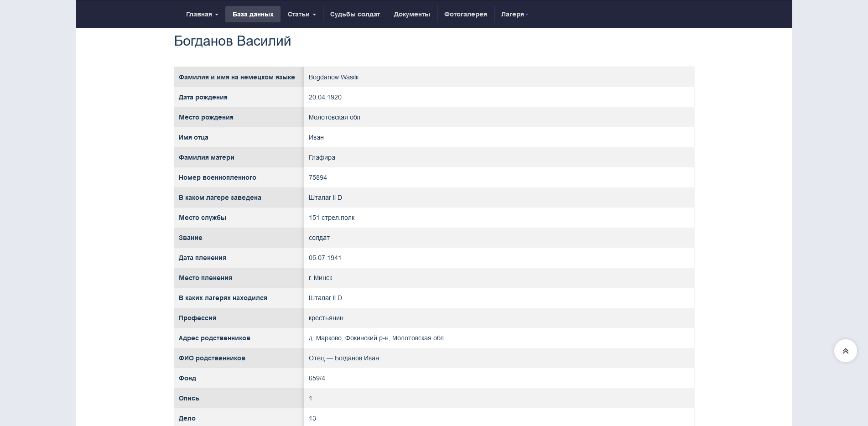The height and width of the screenshot is (426, 868).
Task: Go to Судьбы солдат page
Action: 355,14
